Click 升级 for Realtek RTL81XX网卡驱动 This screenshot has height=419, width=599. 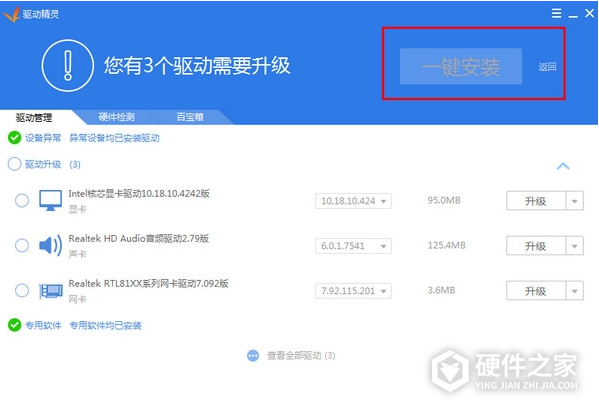click(536, 291)
